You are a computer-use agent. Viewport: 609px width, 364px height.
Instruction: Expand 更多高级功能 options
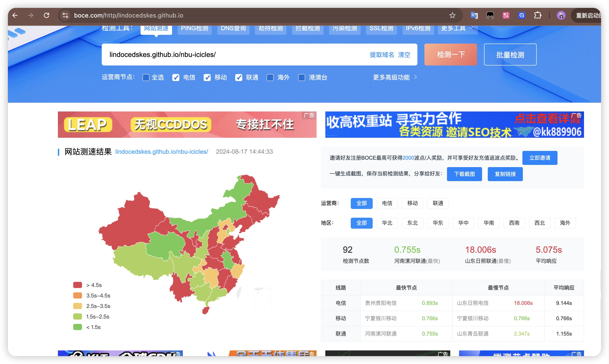(395, 78)
